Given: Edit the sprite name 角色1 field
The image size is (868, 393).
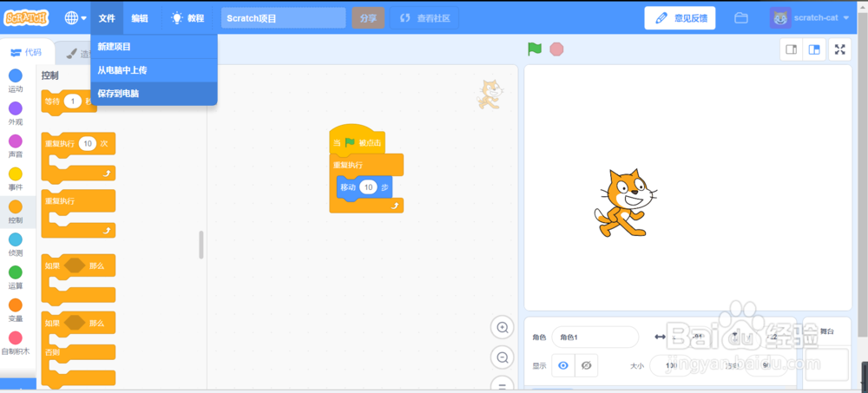Looking at the screenshot, I should [x=595, y=337].
